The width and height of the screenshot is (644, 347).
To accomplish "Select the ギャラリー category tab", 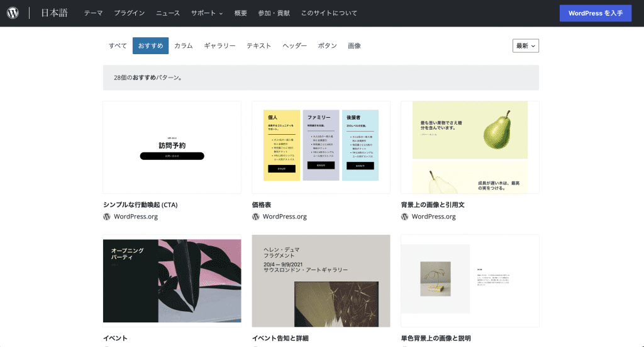I will (x=219, y=46).
